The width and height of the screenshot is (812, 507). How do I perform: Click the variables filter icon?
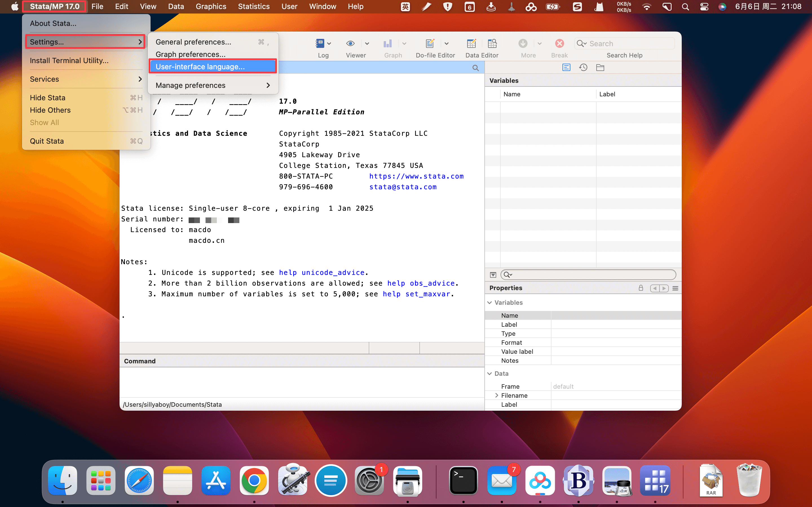tap(493, 275)
